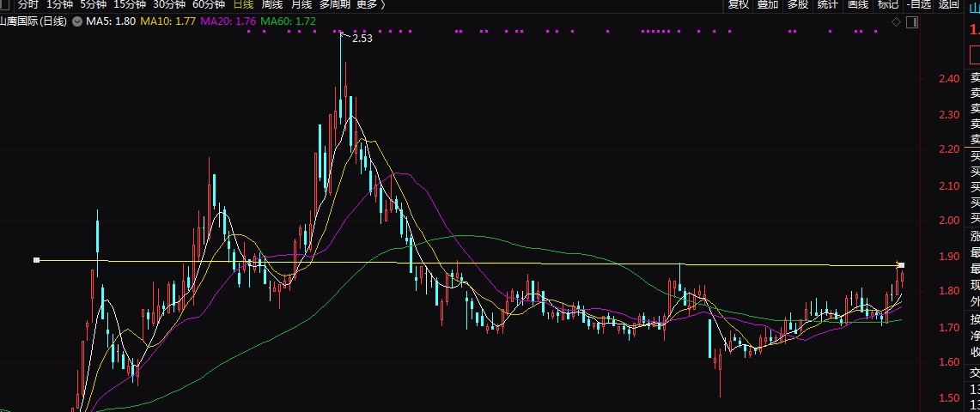The image size is (980, 412).
Task: Select the 5分钟 timeframe tab
Action: [x=93, y=4]
